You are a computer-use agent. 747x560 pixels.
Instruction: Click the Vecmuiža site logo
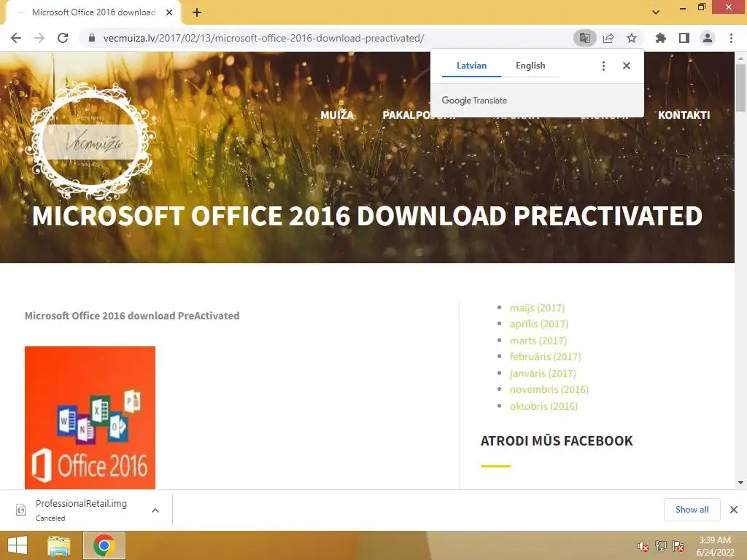point(90,141)
